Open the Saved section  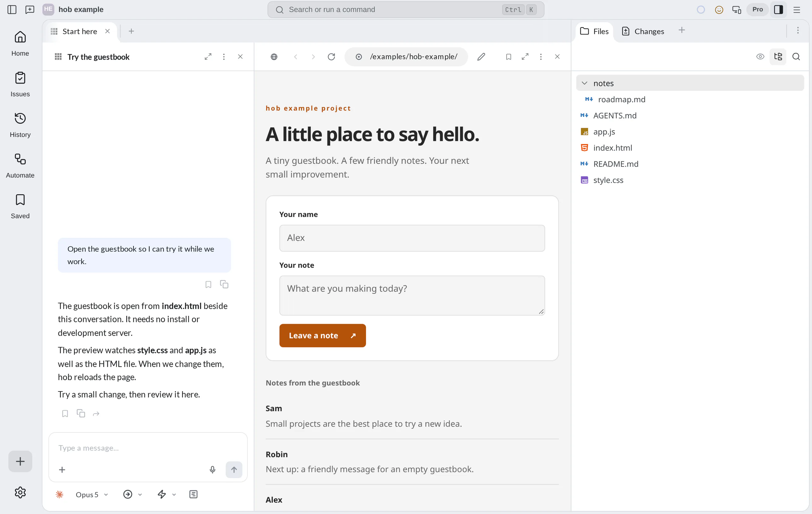tap(20, 206)
